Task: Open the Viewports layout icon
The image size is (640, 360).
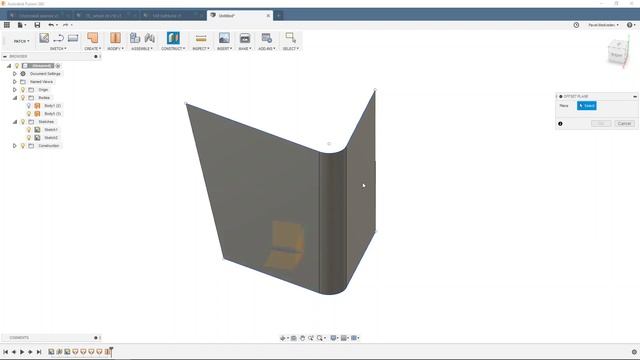Action: point(354,338)
